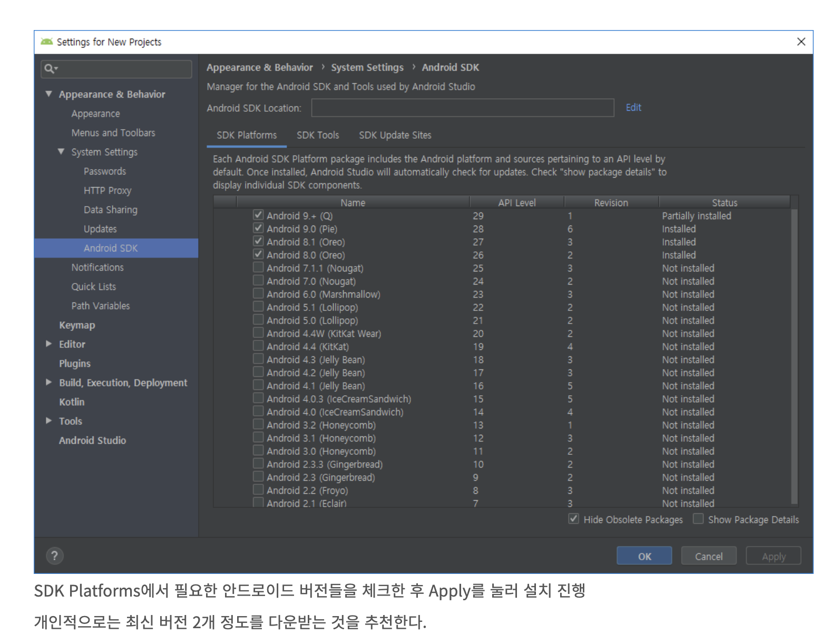The image size is (840, 644).
Task: Click the Cancel button
Action: (709, 556)
